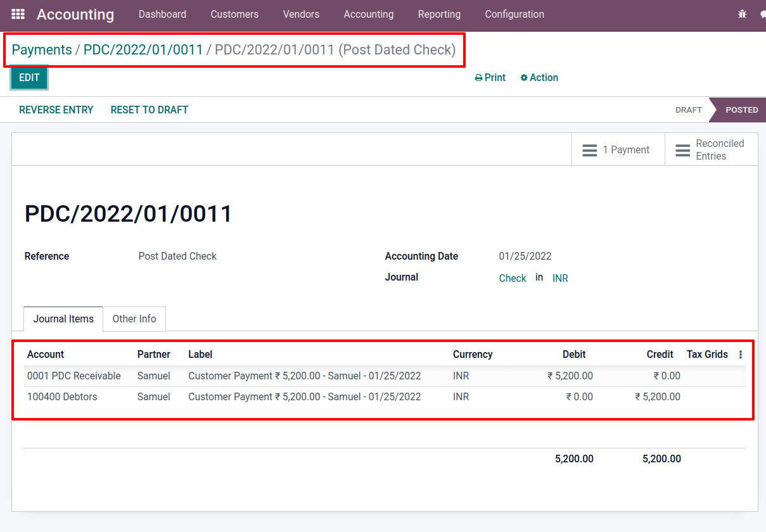Go back to PDC/2022/01/0011 breadcrumb link
This screenshot has width=766, height=532.
click(143, 50)
